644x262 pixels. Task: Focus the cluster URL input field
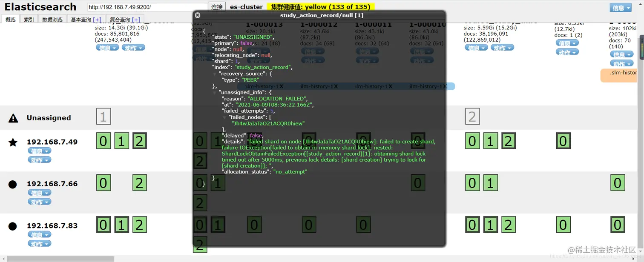point(147,7)
